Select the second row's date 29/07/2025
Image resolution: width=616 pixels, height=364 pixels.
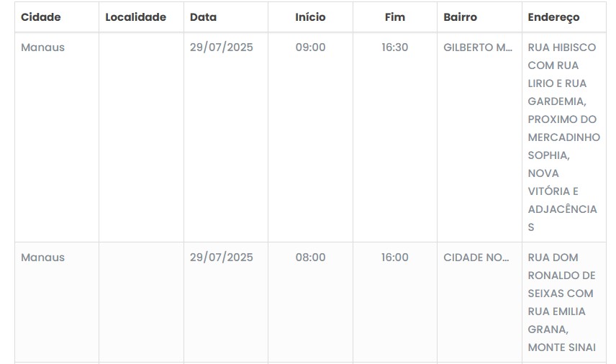222,258
